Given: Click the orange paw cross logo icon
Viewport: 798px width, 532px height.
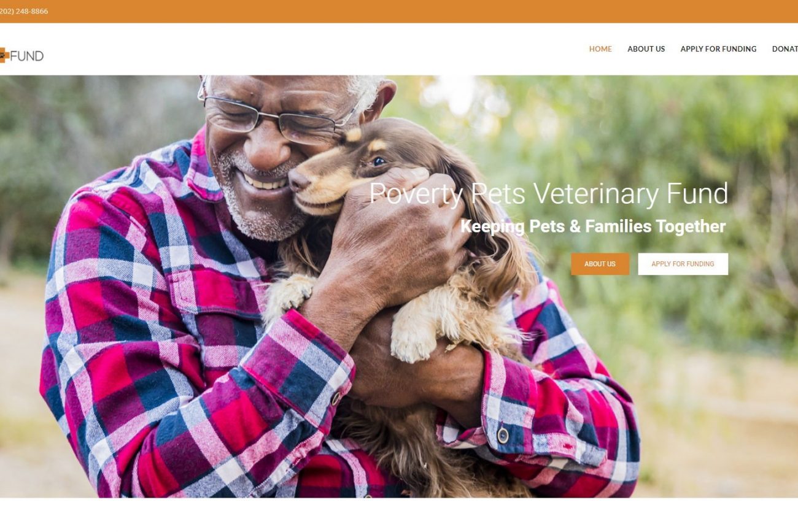Looking at the screenshot, I should click(3, 55).
